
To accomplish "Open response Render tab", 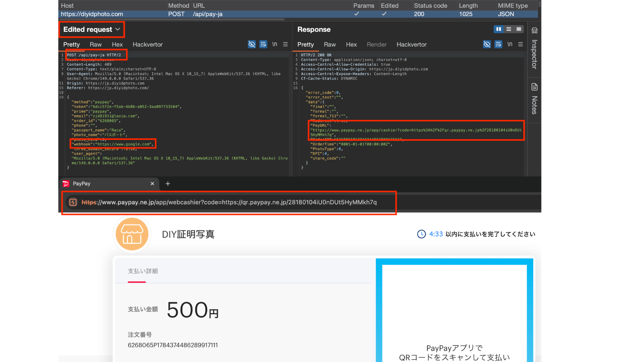I will [x=376, y=44].
